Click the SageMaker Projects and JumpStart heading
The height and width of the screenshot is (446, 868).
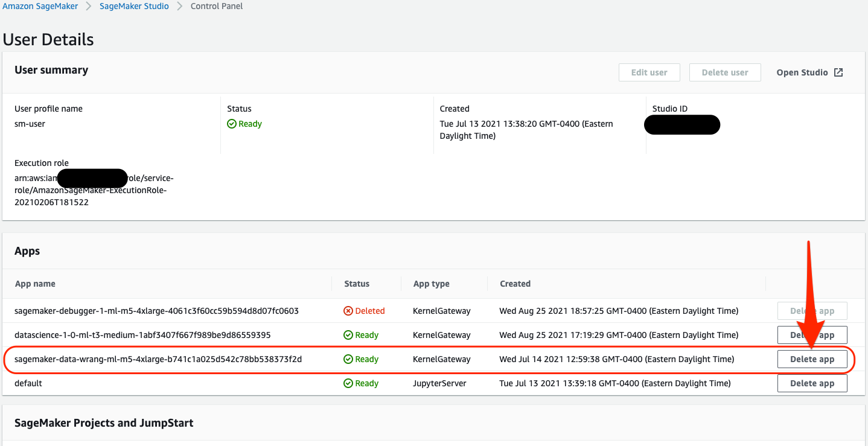pos(104,423)
